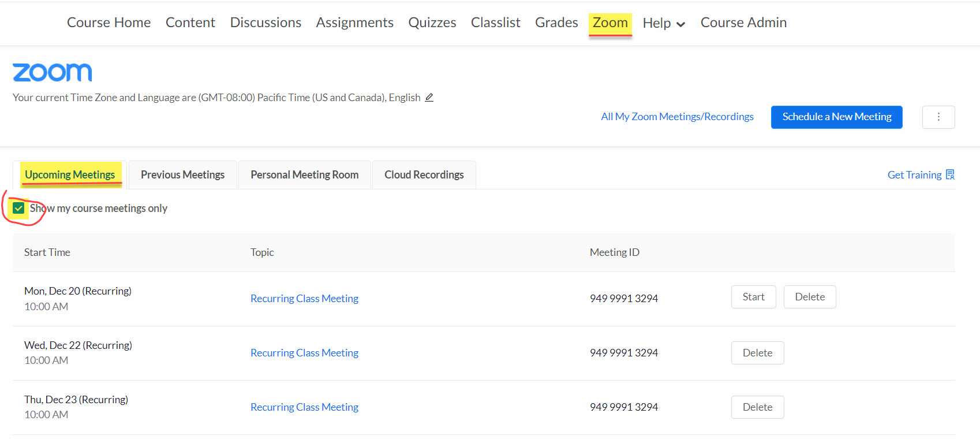Open the Quizzes page
This screenshot has width=980, height=439.
click(432, 23)
